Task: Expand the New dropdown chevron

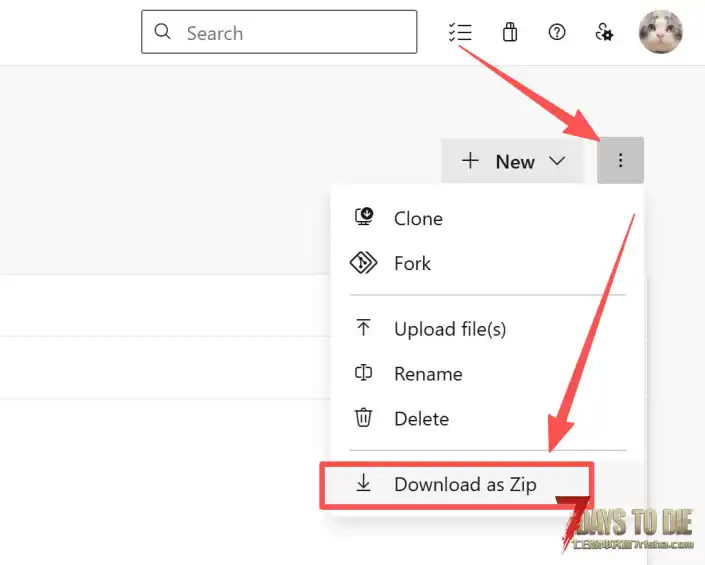Action: coord(557,161)
